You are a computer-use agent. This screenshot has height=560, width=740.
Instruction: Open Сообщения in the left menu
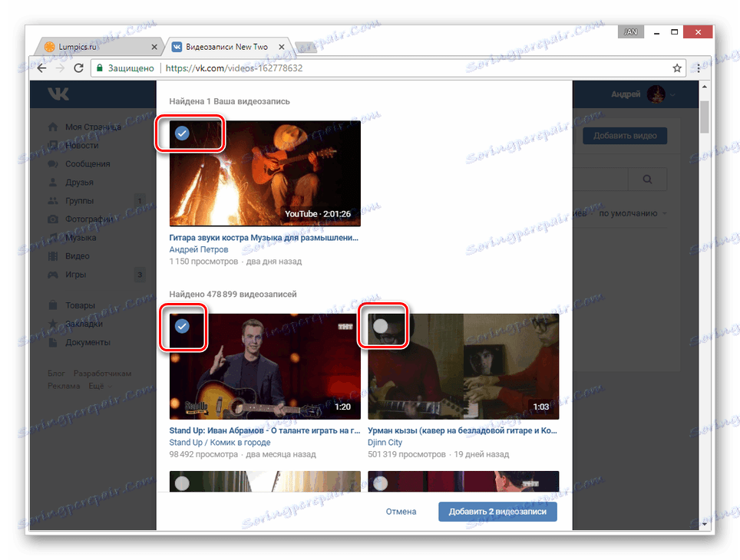tap(88, 163)
